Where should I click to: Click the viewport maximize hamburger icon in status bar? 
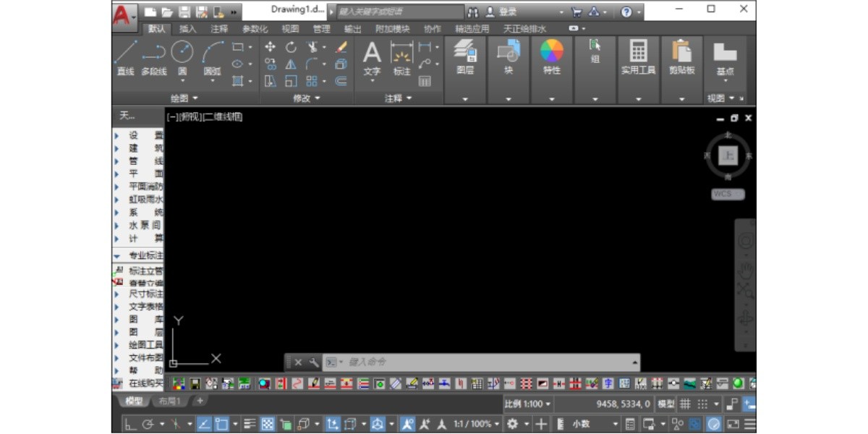point(750,425)
